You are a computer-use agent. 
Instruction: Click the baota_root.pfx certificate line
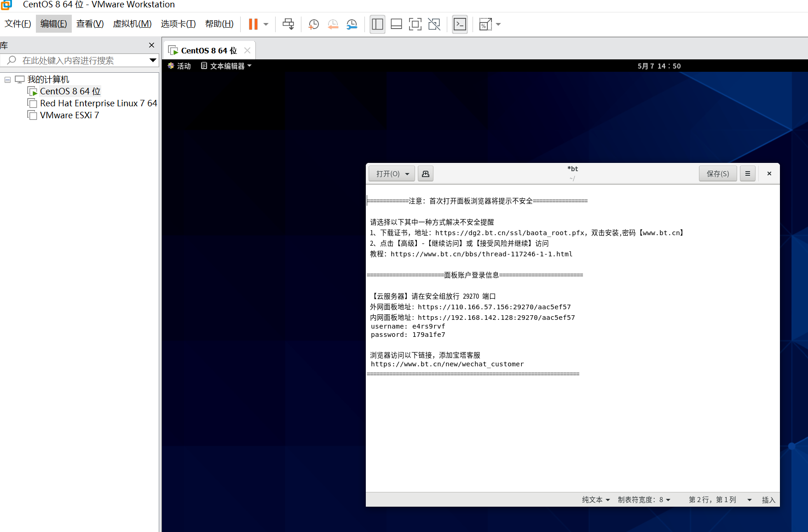click(527, 233)
